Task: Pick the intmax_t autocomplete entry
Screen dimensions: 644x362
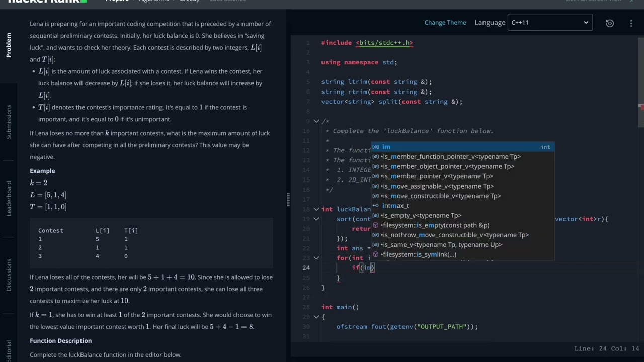Action: [x=462, y=206]
